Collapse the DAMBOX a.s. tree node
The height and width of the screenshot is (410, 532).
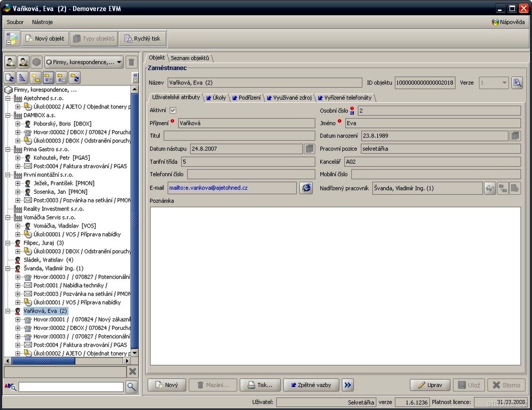coord(8,115)
